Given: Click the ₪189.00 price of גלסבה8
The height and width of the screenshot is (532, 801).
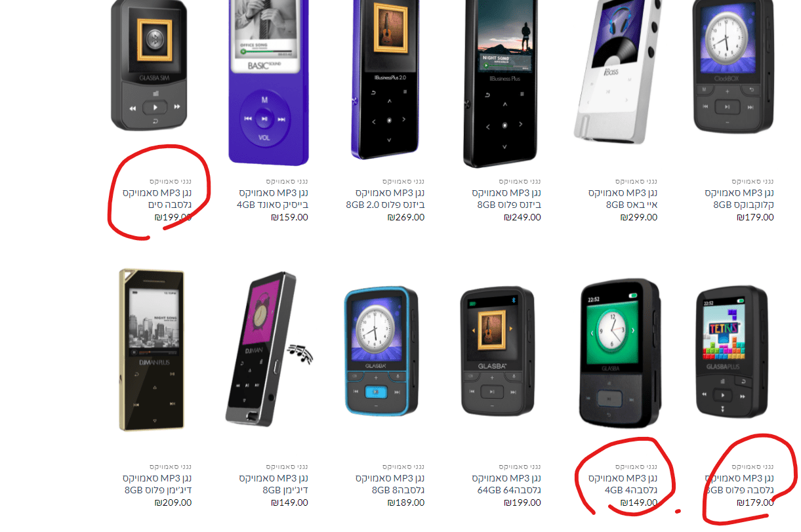Looking at the screenshot, I should coord(406,503).
